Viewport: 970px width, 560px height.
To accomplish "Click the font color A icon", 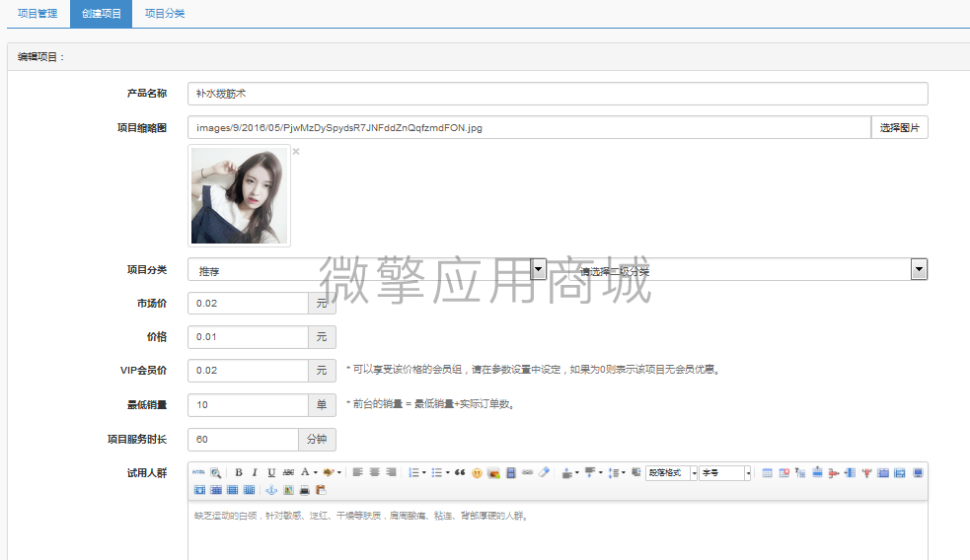I will pos(305,472).
